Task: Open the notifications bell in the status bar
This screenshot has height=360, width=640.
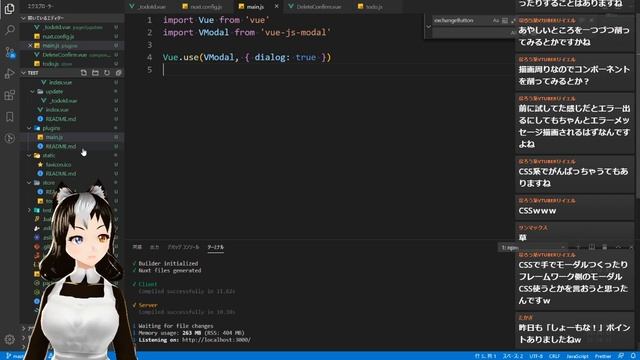Action: click(x=633, y=356)
